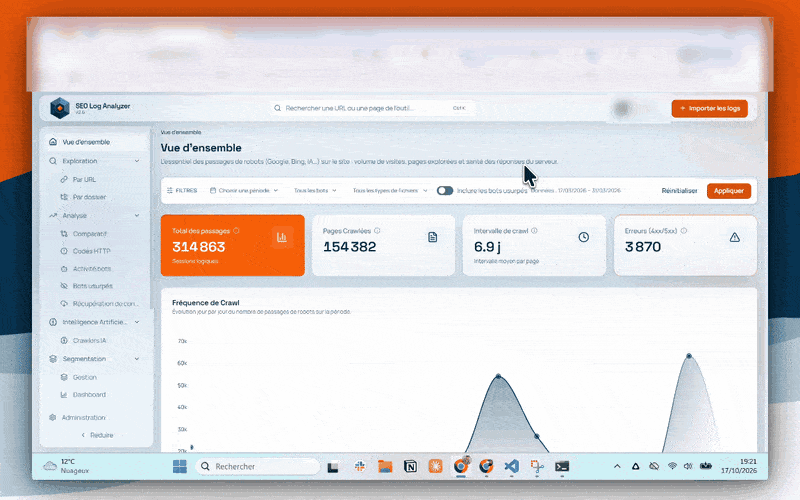Viewport: 800px width, 500px height.
Task: Show hidden icons in the system tray
Action: (617, 466)
